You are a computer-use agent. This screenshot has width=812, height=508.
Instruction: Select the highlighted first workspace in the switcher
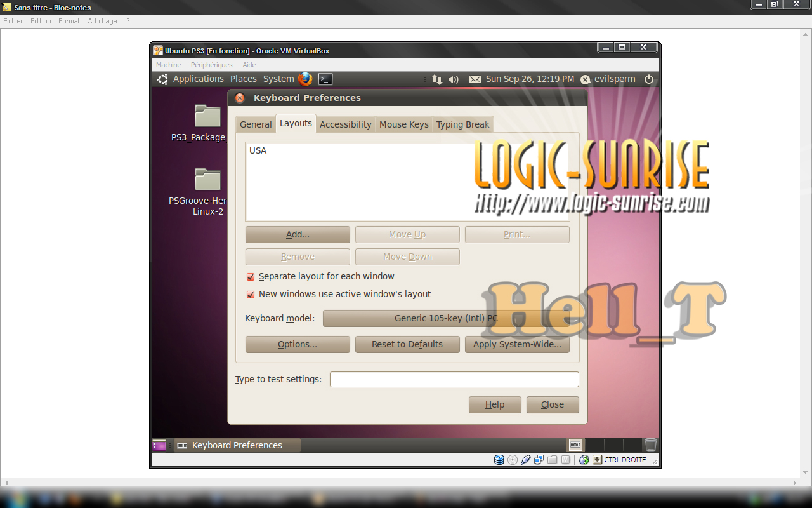tap(575, 444)
